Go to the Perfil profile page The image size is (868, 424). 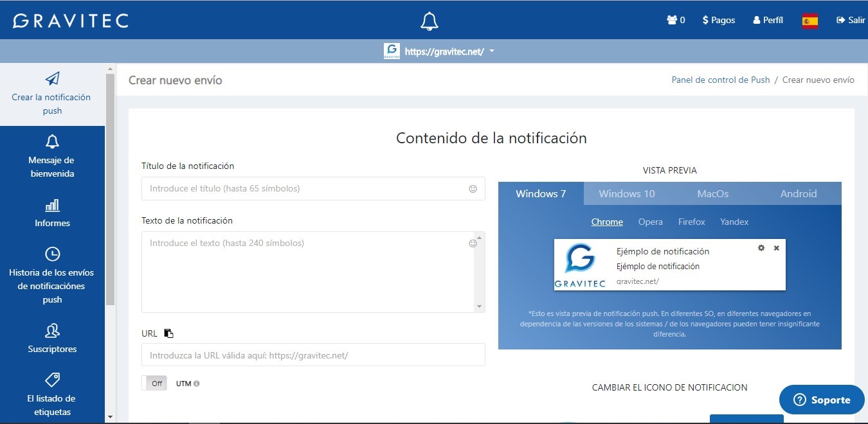pos(768,20)
